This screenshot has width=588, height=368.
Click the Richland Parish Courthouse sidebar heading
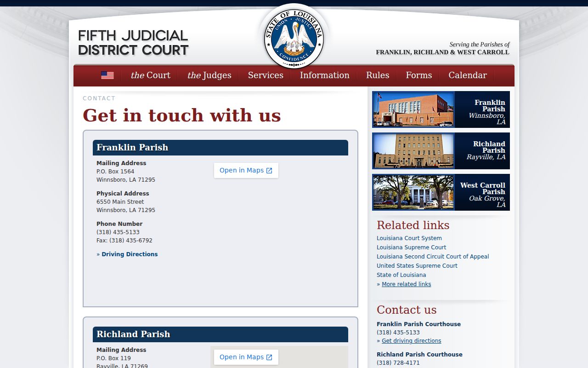pyautogui.click(x=420, y=355)
